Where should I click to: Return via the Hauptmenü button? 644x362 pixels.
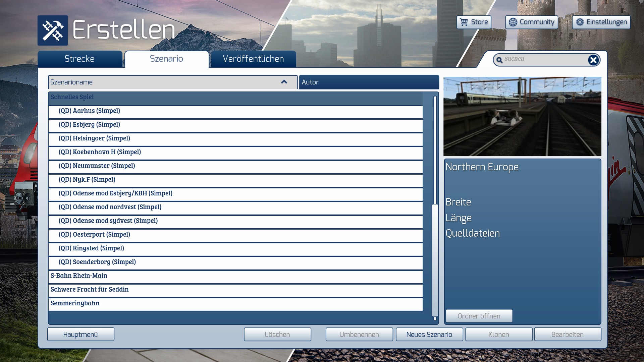tap(80, 334)
